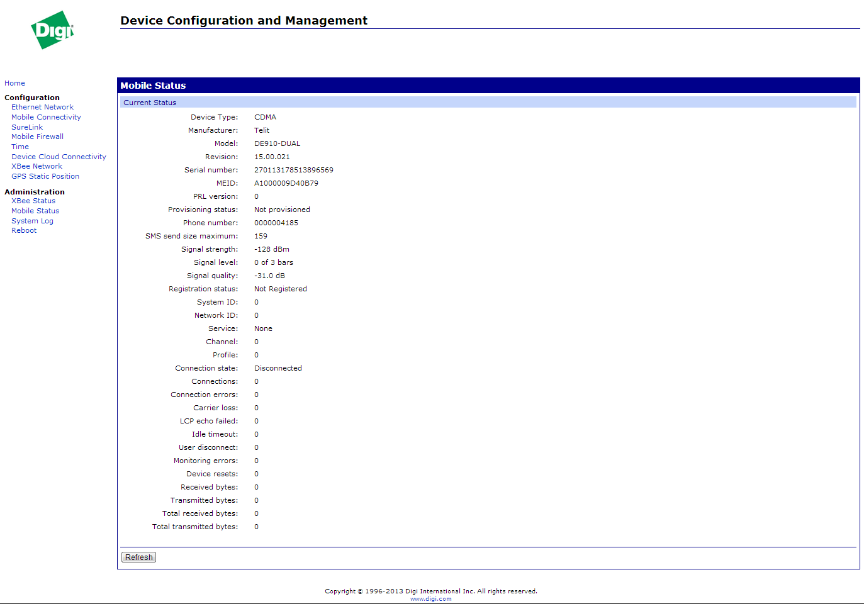Go to the Home page
Image resolution: width=864 pixels, height=616 pixels.
(x=14, y=83)
